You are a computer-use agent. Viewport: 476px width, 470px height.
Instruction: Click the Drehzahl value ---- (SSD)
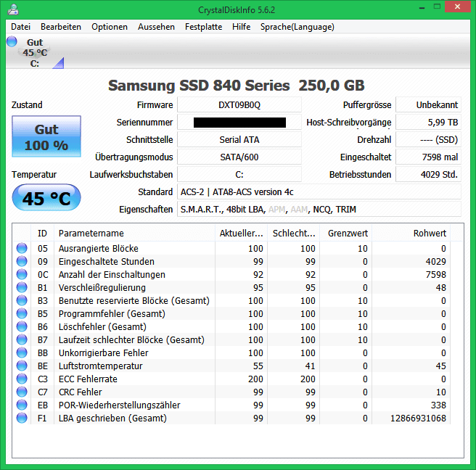(x=428, y=139)
